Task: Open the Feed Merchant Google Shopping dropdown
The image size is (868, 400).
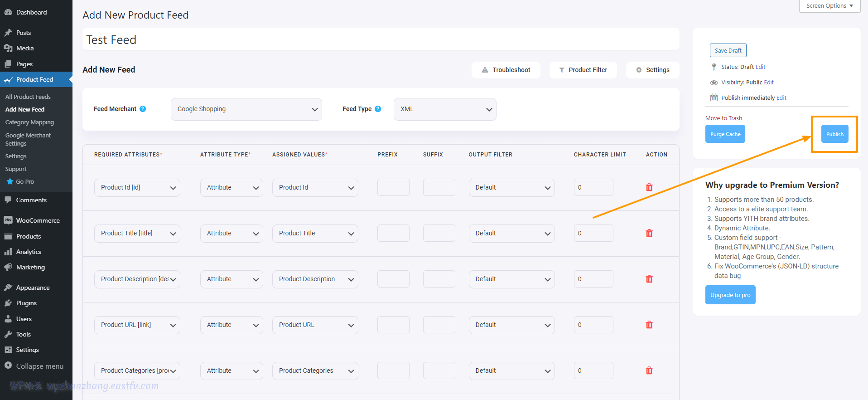Action: (x=246, y=109)
